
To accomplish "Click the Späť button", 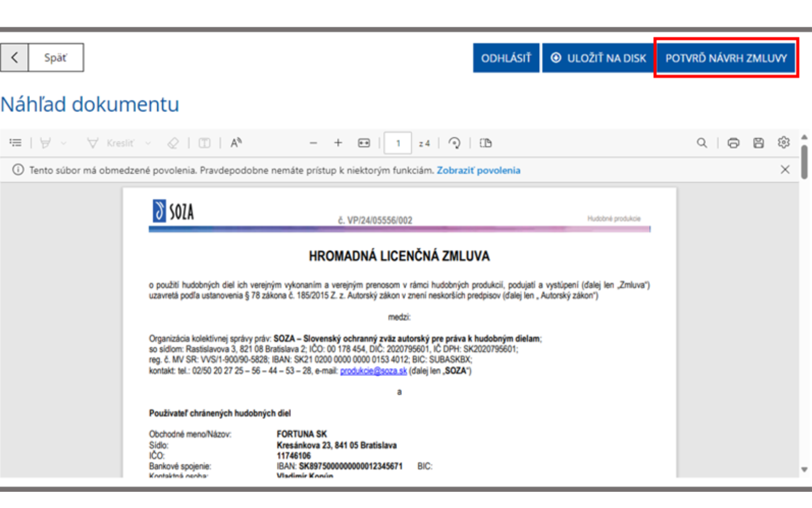I will coord(56,57).
